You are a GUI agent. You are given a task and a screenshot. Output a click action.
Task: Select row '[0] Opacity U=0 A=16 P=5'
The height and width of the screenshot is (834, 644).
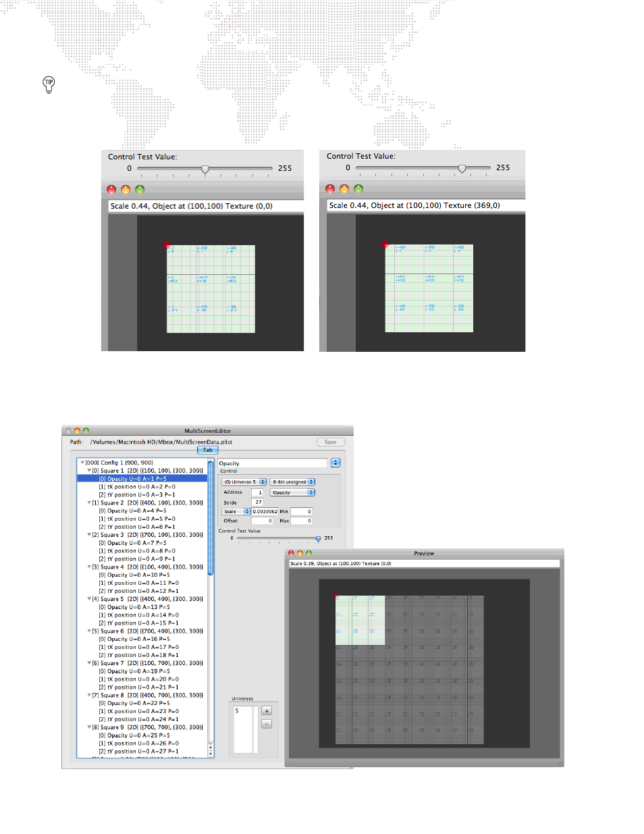(142, 639)
